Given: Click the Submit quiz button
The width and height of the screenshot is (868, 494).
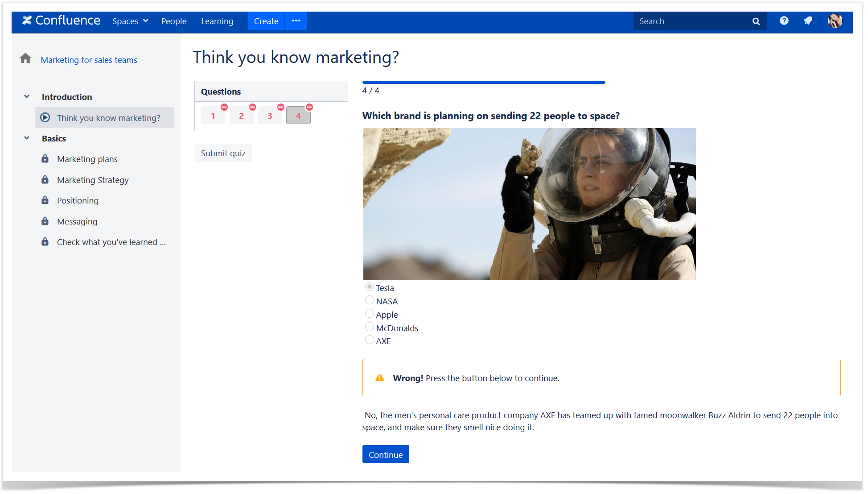Looking at the screenshot, I should click(x=223, y=153).
